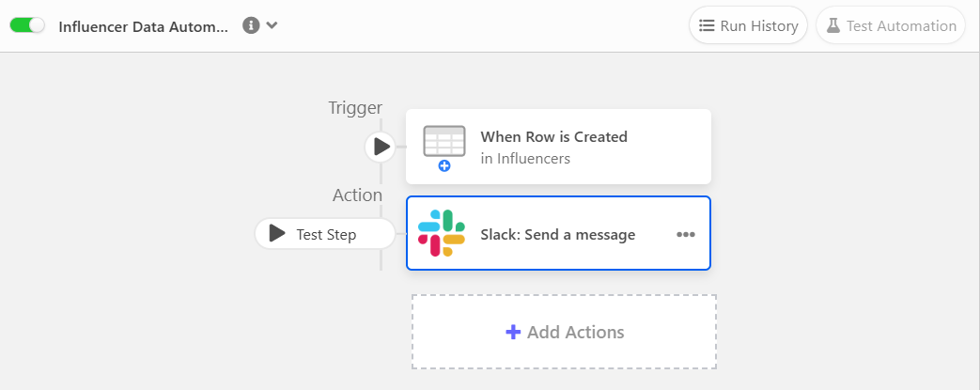Viewport: 980px width, 390px height.
Task: Click the Slack logo icon
Action: pos(442,234)
